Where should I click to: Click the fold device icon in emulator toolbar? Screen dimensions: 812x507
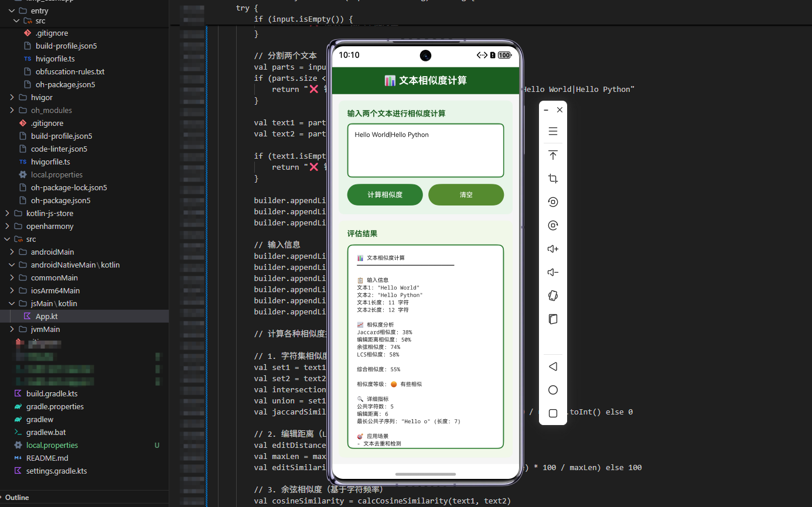(552, 319)
